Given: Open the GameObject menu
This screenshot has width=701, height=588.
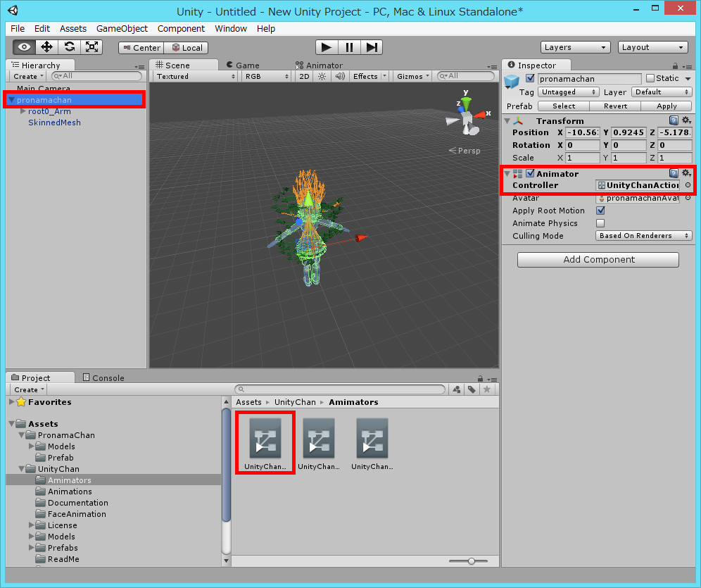Looking at the screenshot, I should click(122, 29).
